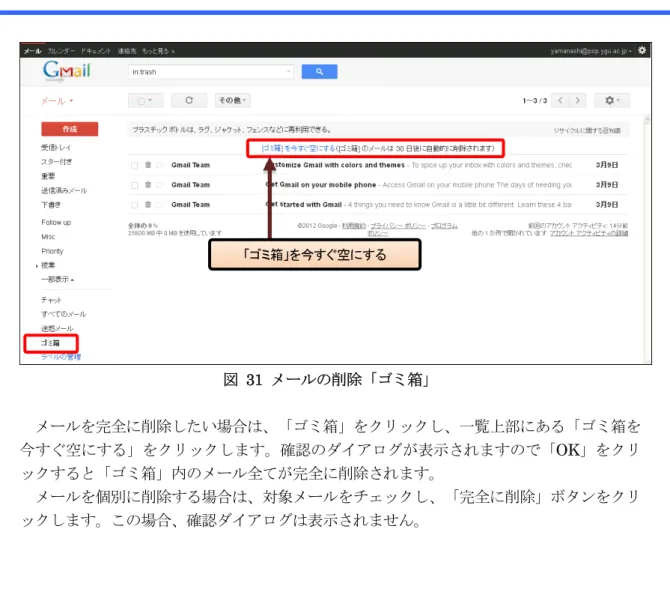This screenshot has height=589, width=670.
Task: Select メール in the top black bar
Action: click(32, 51)
